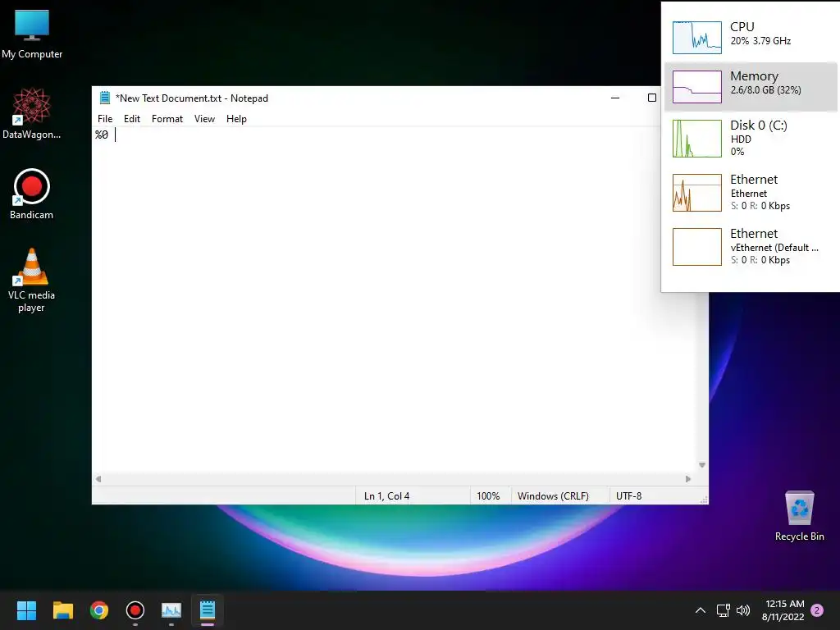Maximize the Notepad window
This screenshot has width=840, height=630.
(652, 98)
